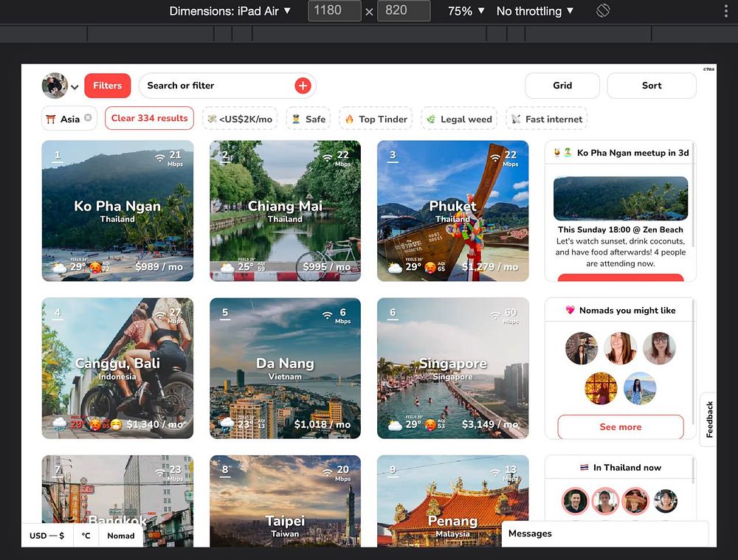Open the blonde-haired nomad avatar
The width and height of the screenshot is (738, 560).
621,349
